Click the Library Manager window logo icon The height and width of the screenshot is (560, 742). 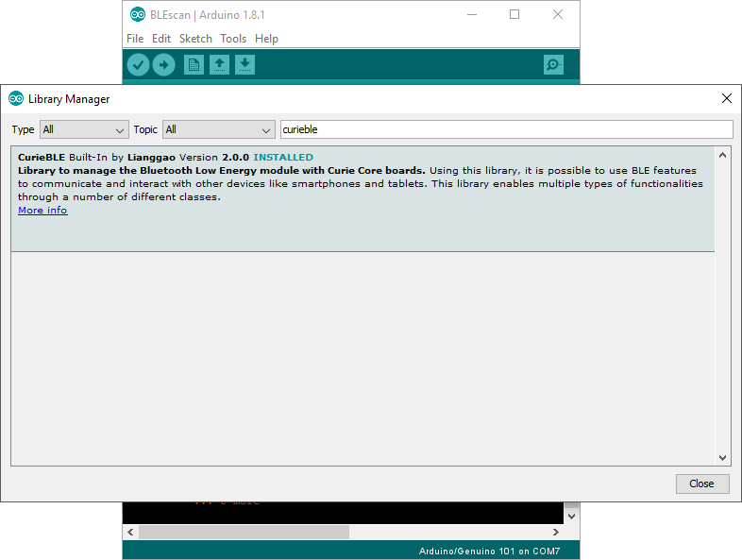tap(16, 98)
